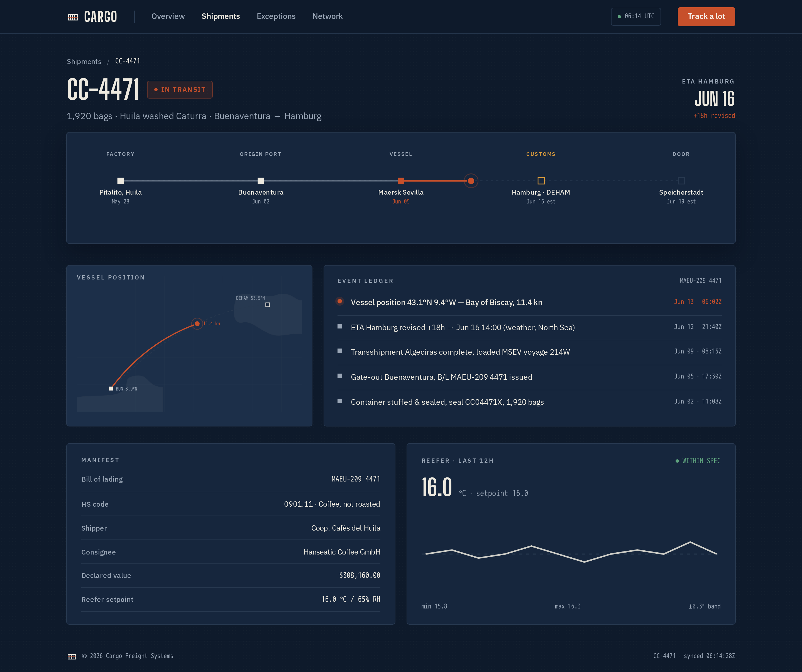Click the +18h revised ETA note
The height and width of the screenshot is (672, 802).
714,116
